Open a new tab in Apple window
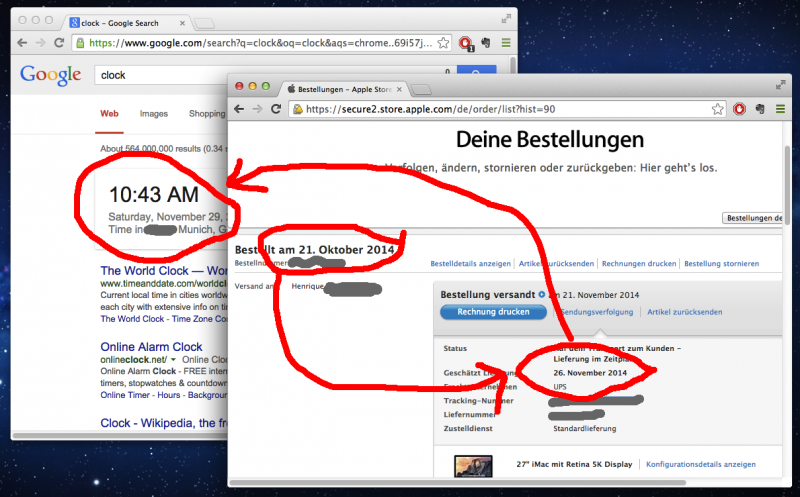 (421, 90)
